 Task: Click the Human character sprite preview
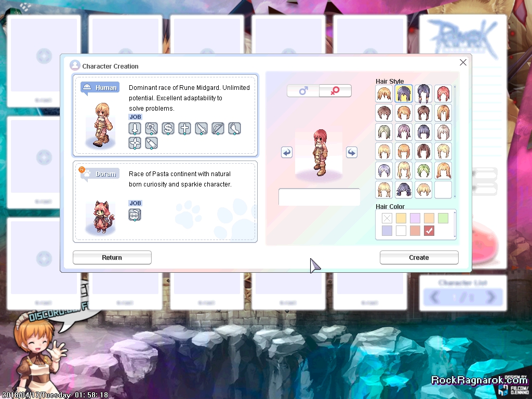coord(101,125)
